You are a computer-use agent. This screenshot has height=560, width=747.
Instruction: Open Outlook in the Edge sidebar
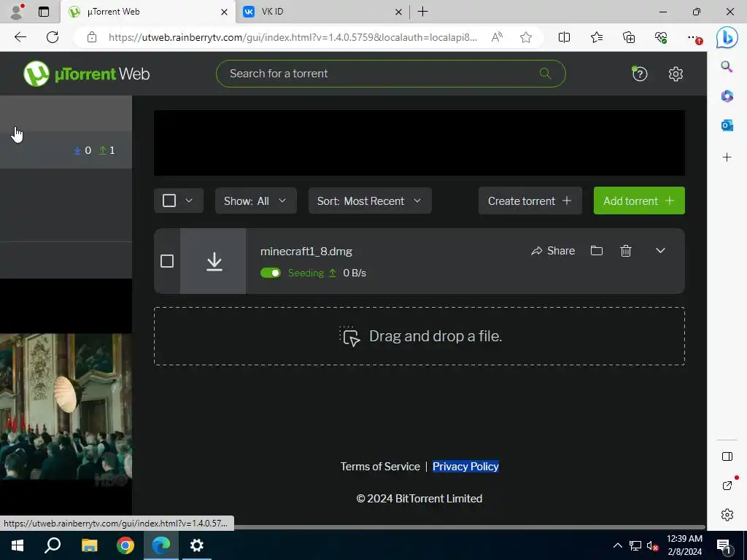click(x=727, y=125)
